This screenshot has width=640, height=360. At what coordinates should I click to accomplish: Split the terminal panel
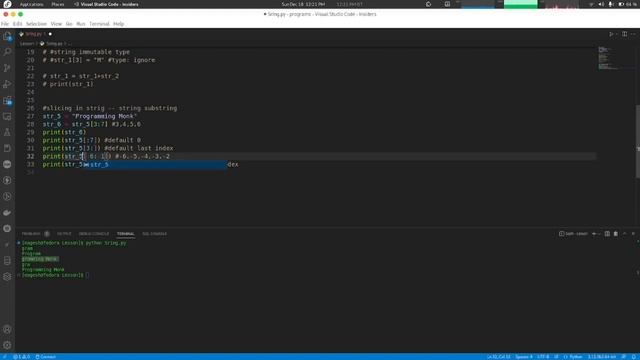607,234
